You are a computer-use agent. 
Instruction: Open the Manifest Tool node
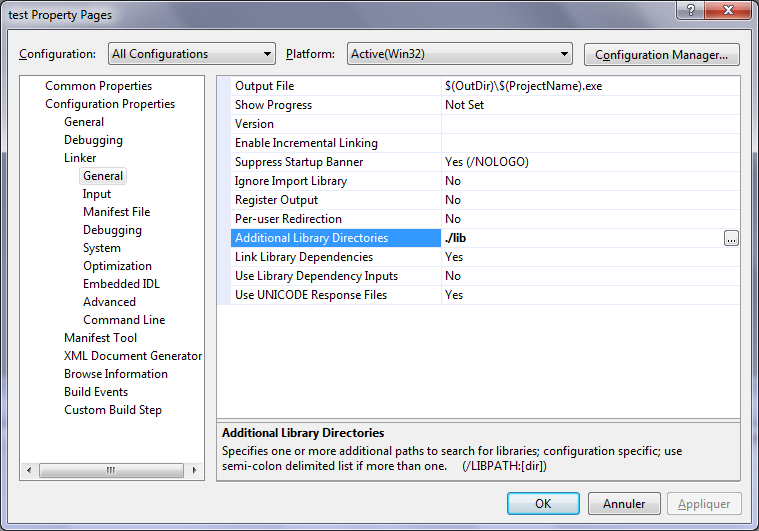pyautogui.click(x=100, y=338)
